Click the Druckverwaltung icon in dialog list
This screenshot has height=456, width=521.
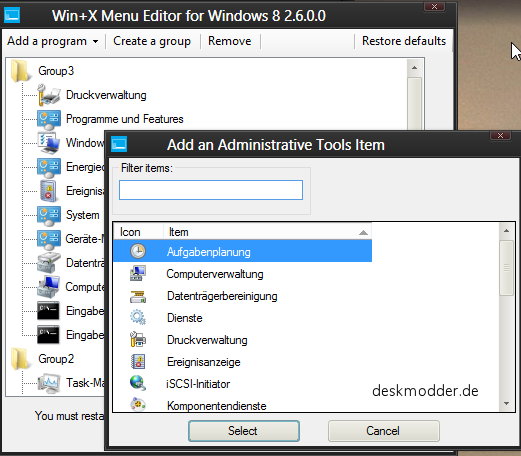[x=138, y=339]
